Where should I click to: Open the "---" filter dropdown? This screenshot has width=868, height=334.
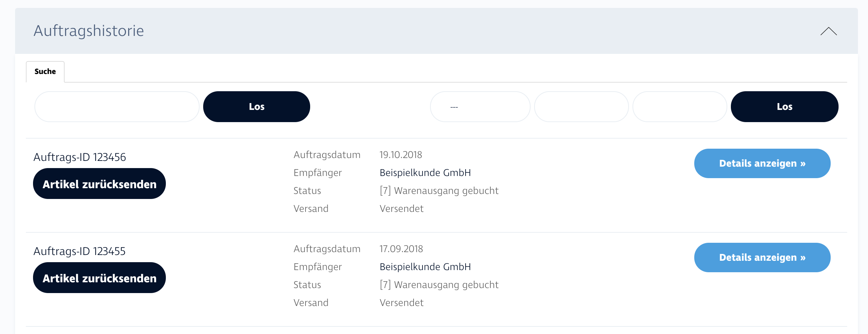point(480,107)
